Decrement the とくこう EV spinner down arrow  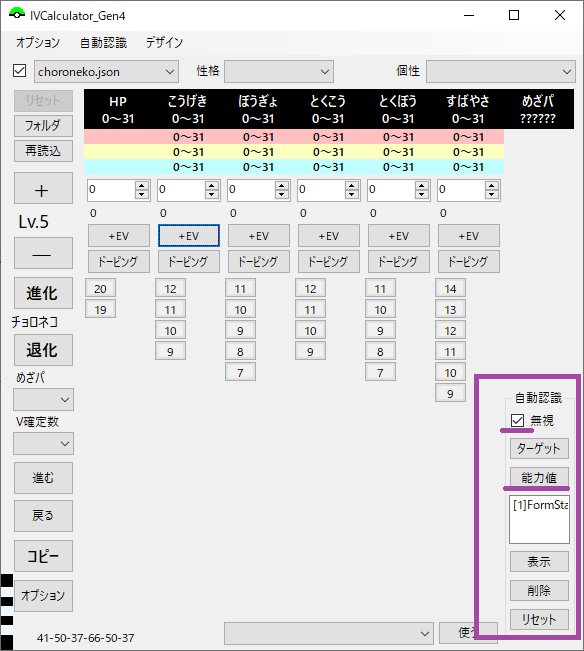click(x=352, y=195)
